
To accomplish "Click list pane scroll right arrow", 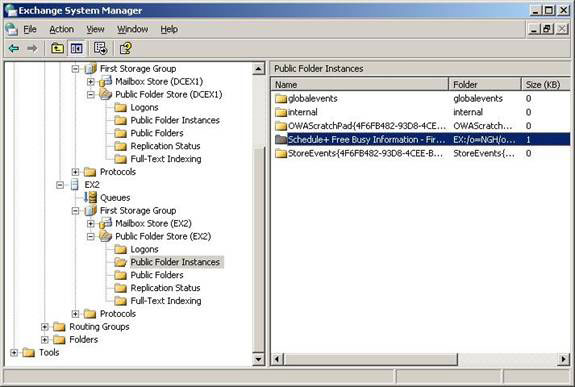I will (x=564, y=359).
